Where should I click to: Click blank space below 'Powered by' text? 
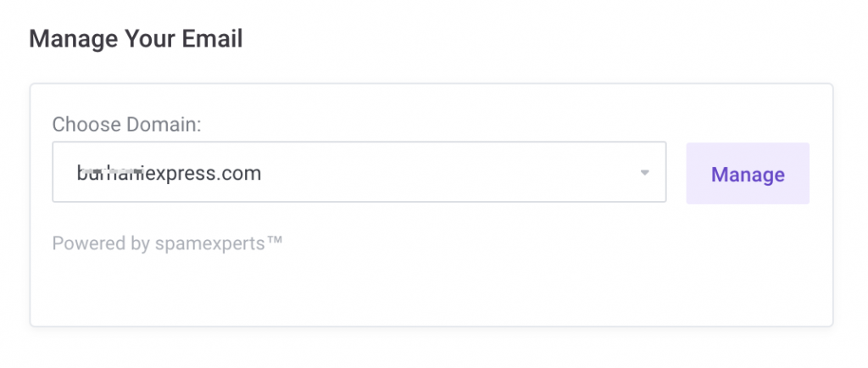click(x=254, y=288)
